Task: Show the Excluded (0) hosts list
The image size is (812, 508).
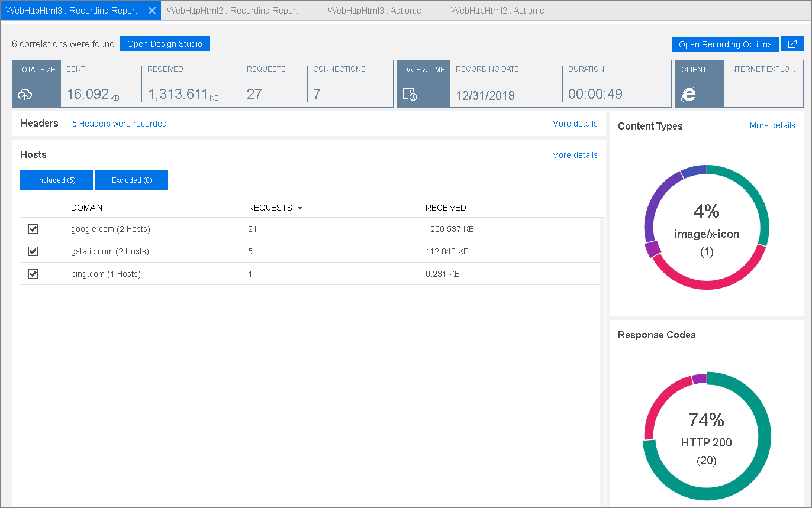Action: tap(131, 180)
